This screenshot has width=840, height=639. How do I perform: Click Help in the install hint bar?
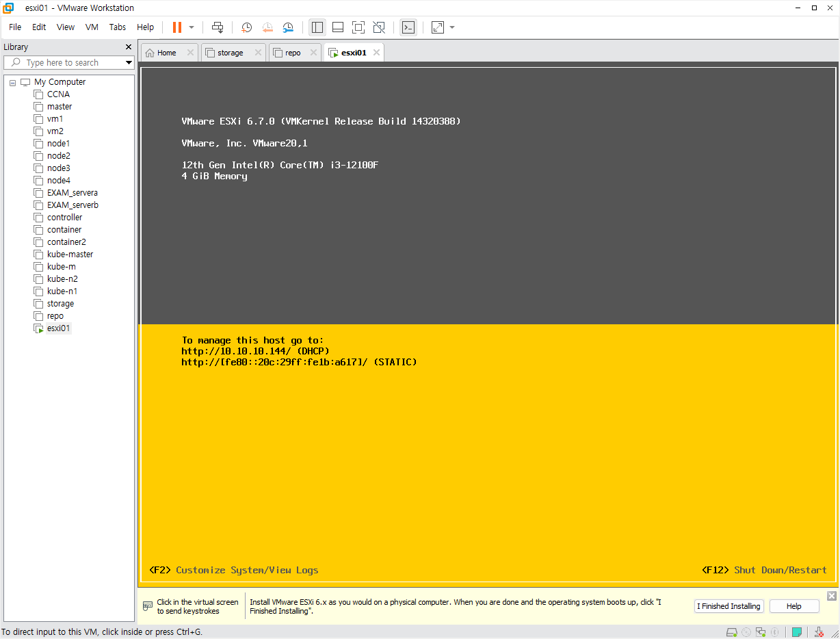[x=794, y=606]
